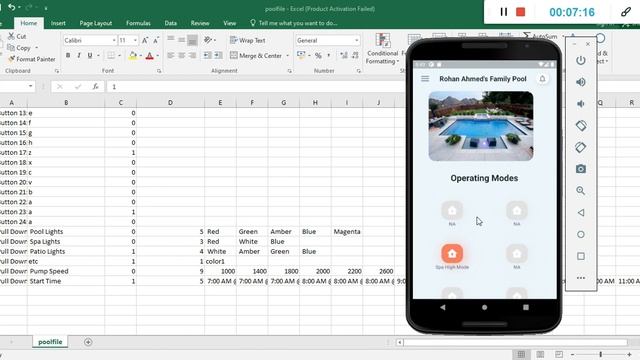This screenshot has height=360, width=640.
Task: Open the Borders dropdown arrow
Action: click(x=119, y=56)
